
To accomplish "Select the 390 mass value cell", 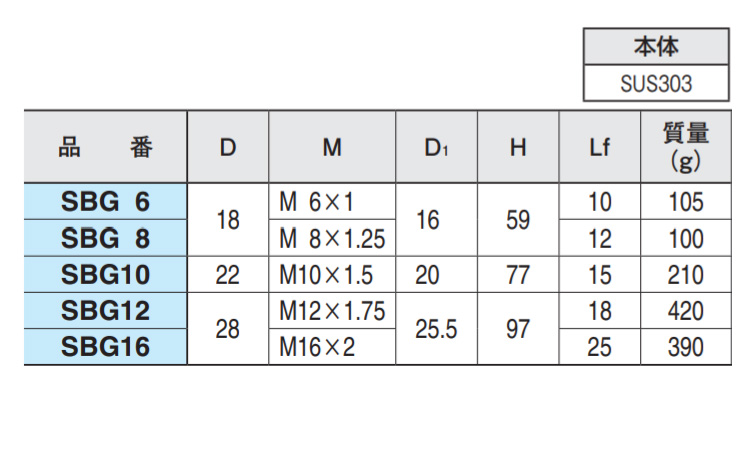I will coord(686,347).
